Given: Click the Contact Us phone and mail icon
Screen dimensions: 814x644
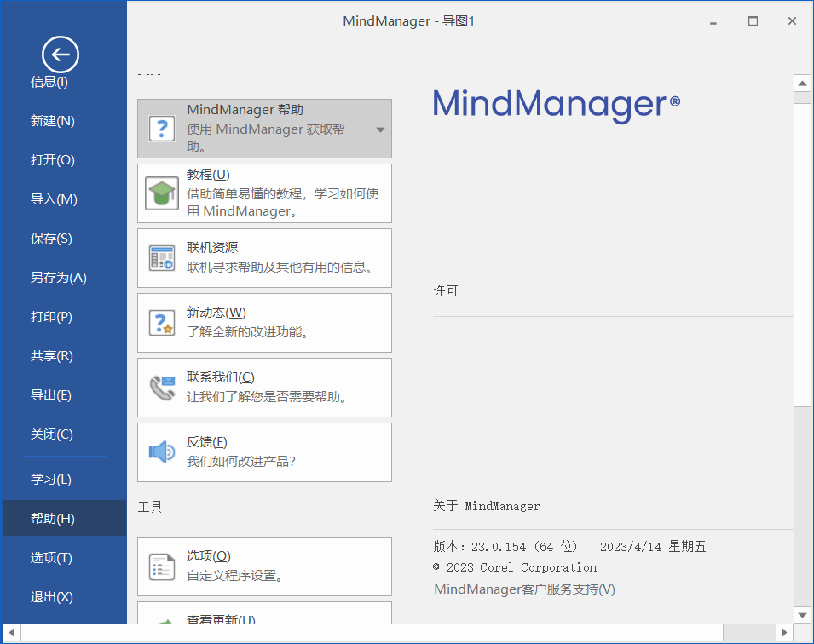Looking at the screenshot, I should pyautogui.click(x=162, y=388).
